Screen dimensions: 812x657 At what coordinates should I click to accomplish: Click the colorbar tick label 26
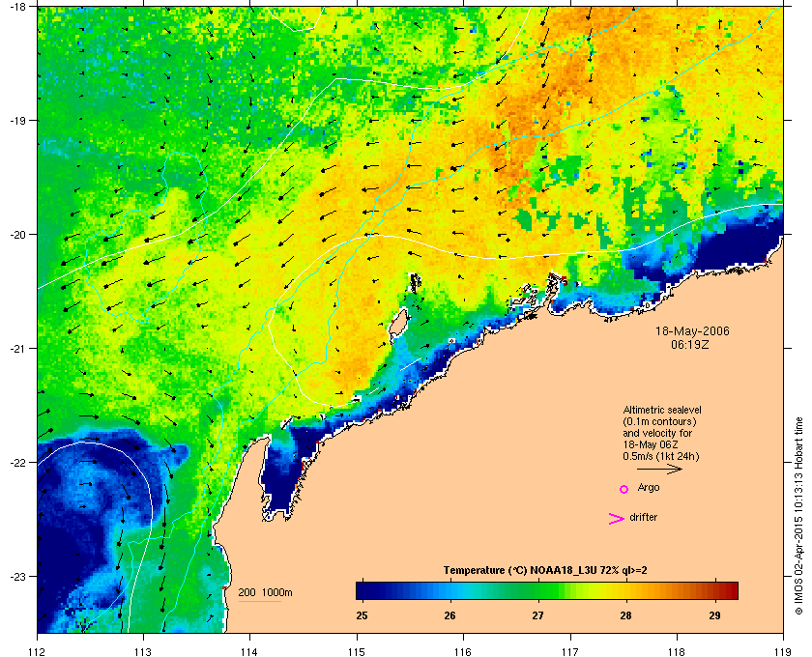450,615
